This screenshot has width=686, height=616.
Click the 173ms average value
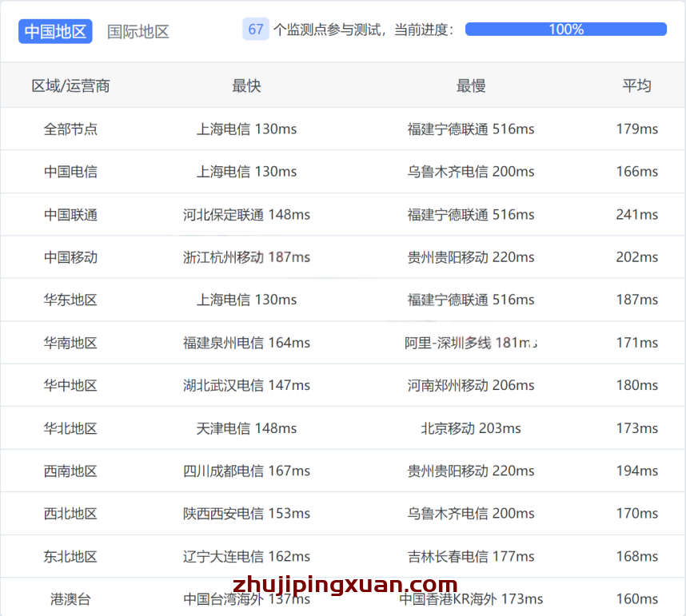pos(637,428)
